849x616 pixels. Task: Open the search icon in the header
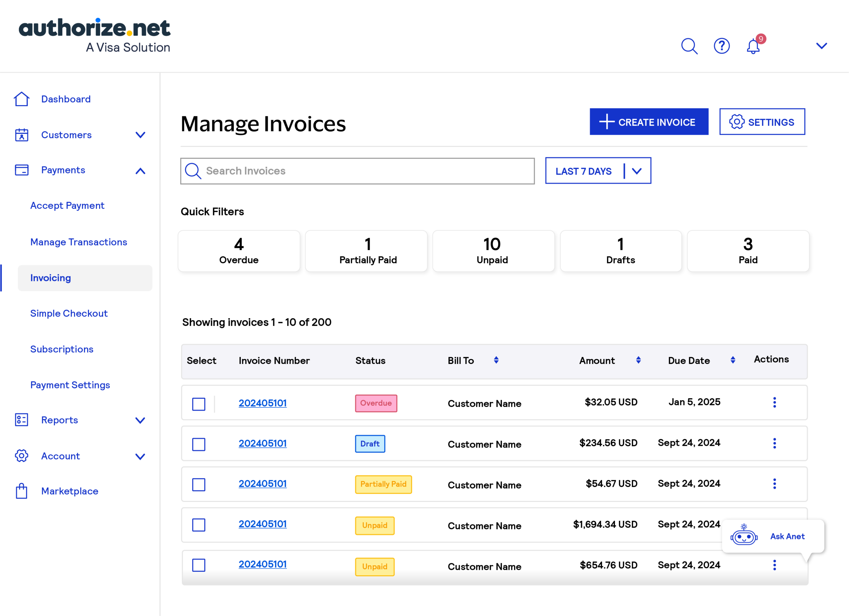pyautogui.click(x=689, y=46)
